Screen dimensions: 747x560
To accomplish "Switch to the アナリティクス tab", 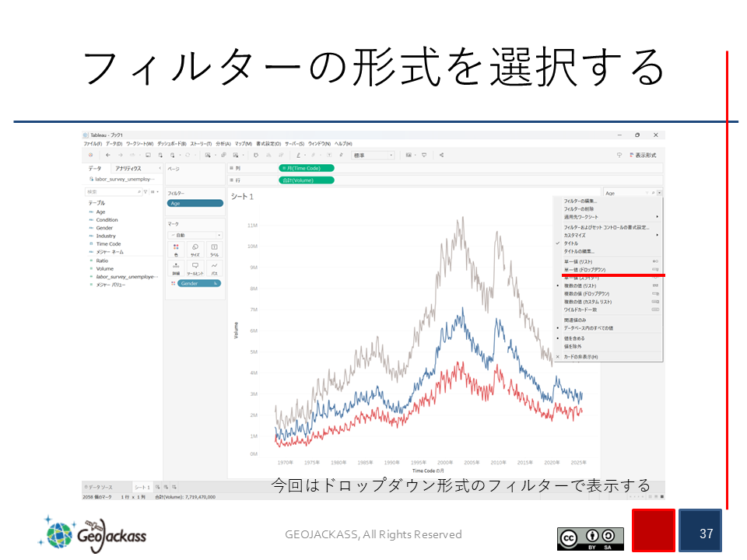I will coord(129,168).
